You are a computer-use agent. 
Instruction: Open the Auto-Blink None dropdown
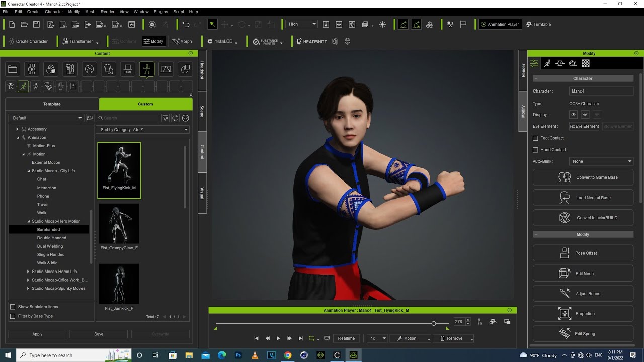pos(601,161)
